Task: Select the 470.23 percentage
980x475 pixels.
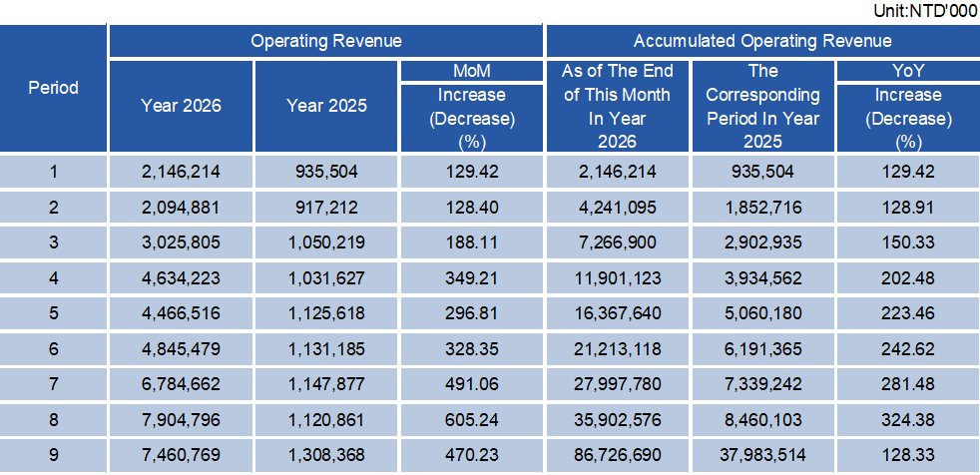Action: [x=472, y=455]
